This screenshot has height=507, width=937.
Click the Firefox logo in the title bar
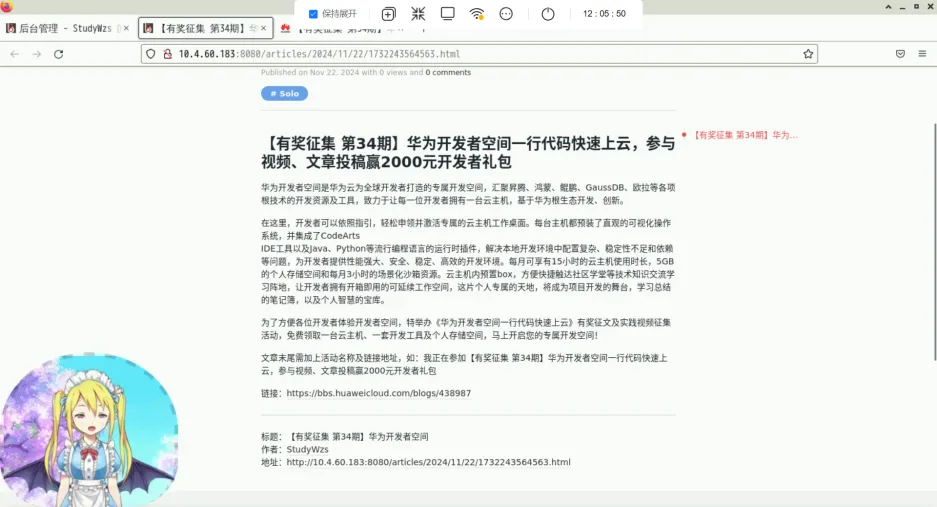7,6
